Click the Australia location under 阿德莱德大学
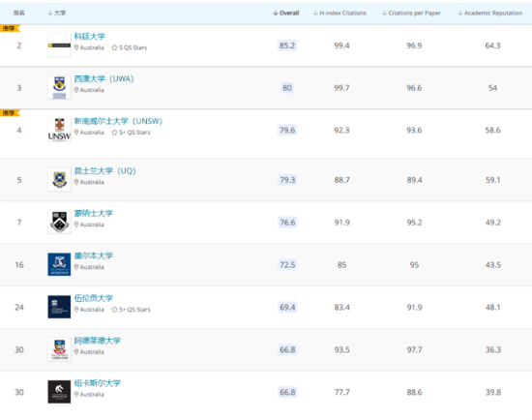This screenshot has height=420, width=532. pos(89,351)
